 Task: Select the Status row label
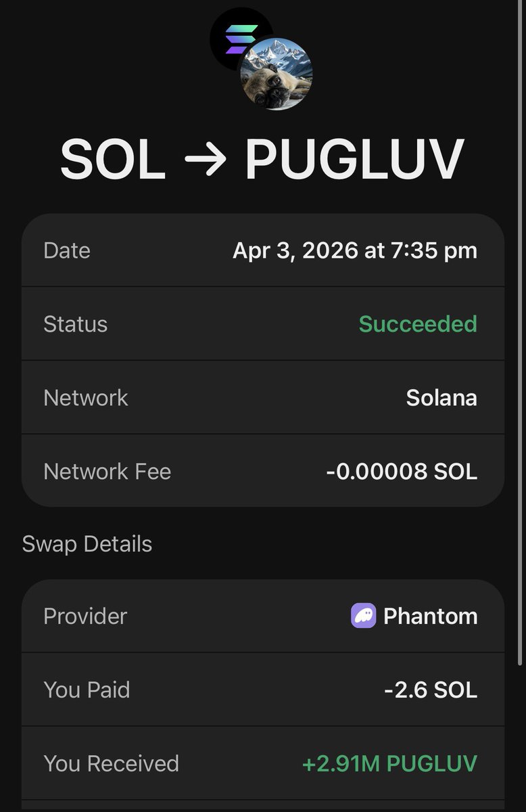click(x=75, y=324)
